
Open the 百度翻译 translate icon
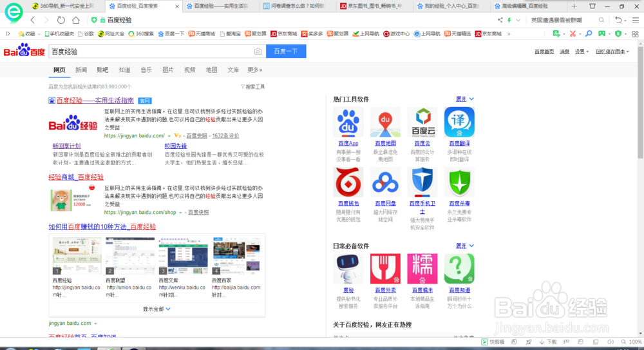coord(459,122)
